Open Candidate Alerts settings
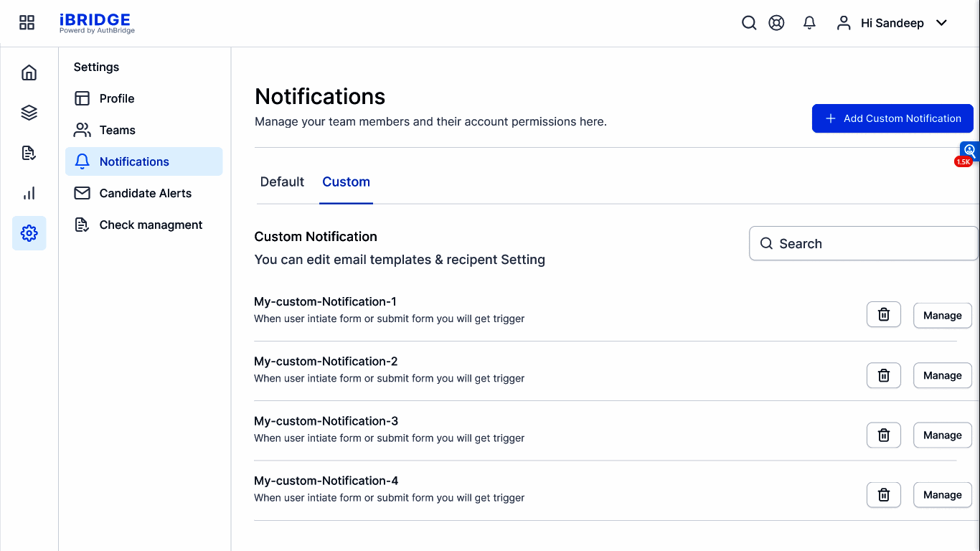 145,194
